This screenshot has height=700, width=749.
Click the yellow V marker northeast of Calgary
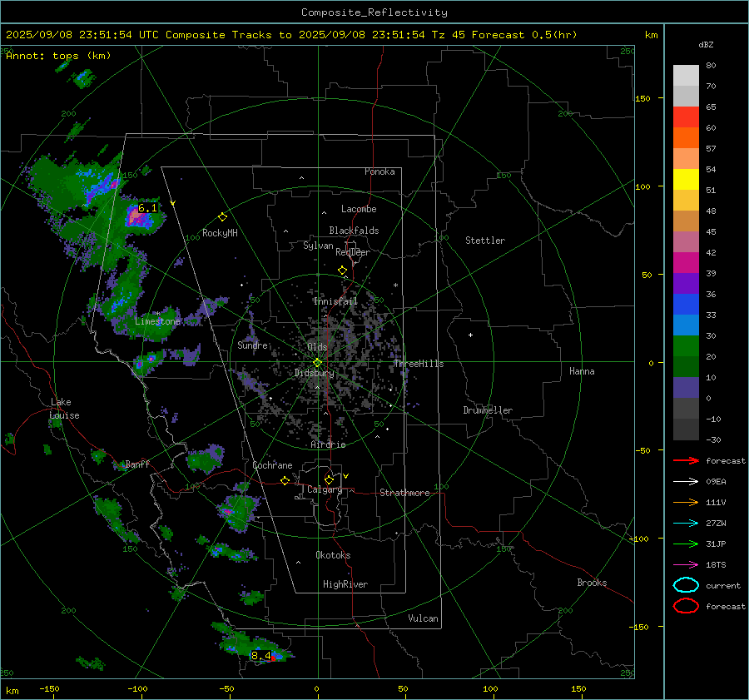346,476
